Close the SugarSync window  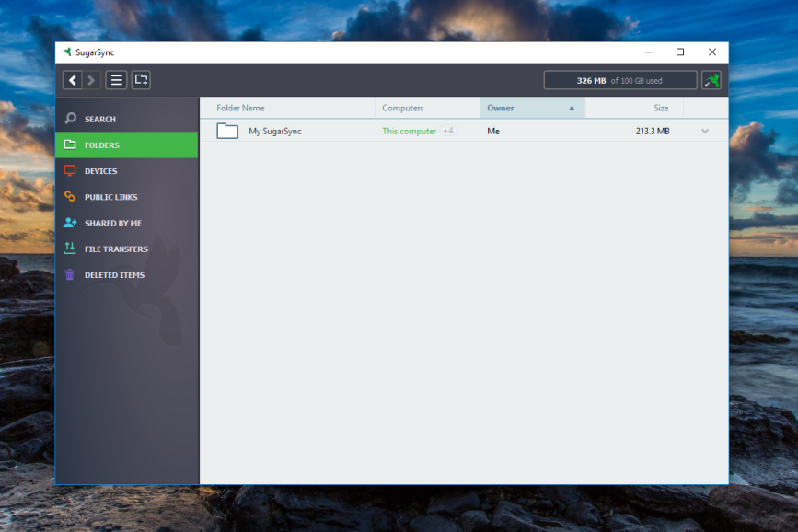pyautogui.click(x=712, y=52)
